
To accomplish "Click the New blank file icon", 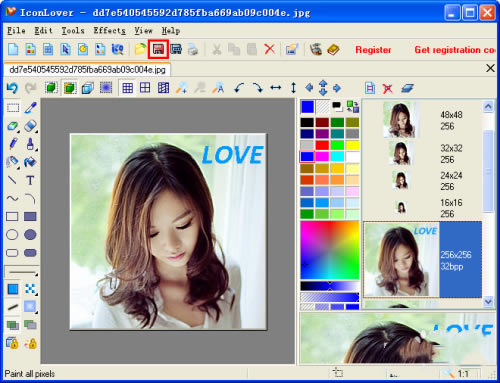I will click(x=13, y=49).
